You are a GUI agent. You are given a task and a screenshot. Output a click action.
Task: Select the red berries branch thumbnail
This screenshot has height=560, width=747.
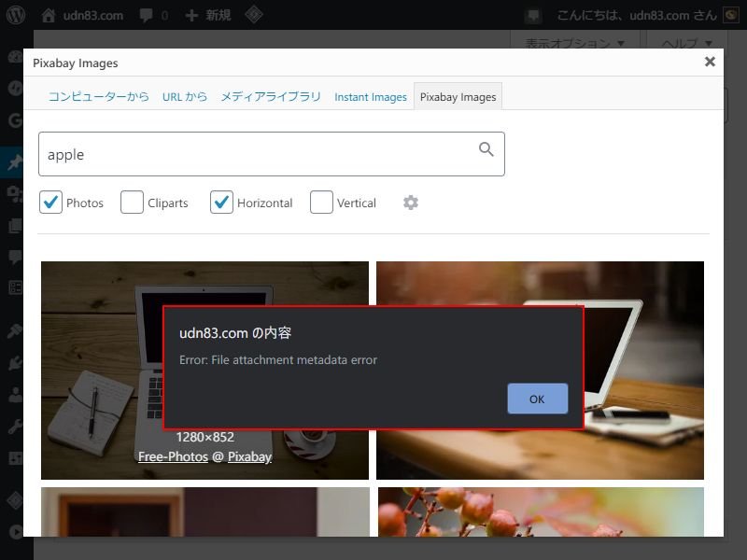coord(541,511)
